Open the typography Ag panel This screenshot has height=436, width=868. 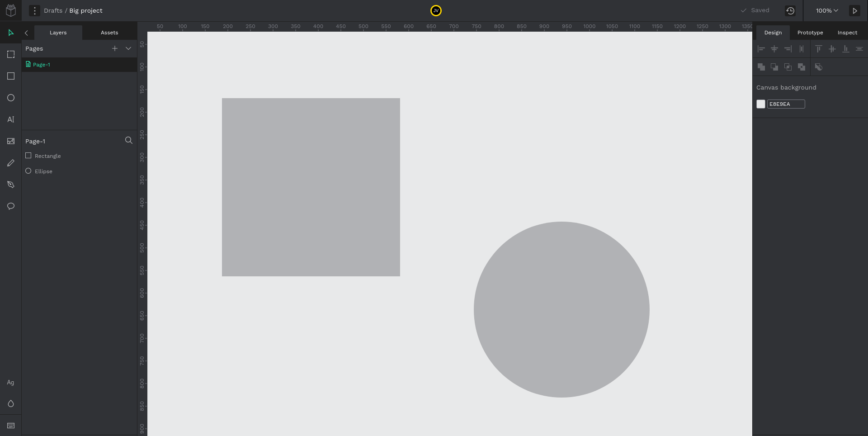coord(10,382)
